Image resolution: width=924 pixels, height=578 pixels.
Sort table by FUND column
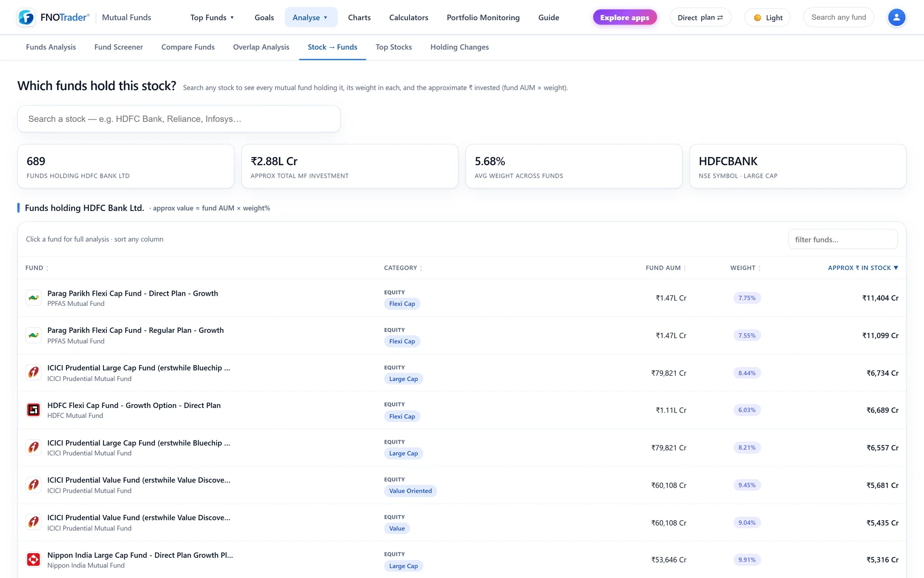pyautogui.click(x=37, y=268)
